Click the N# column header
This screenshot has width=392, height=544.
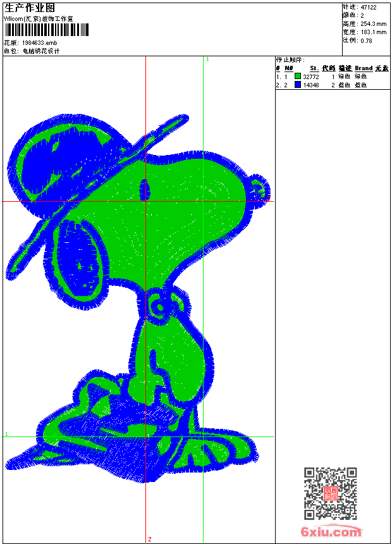tap(288, 68)
